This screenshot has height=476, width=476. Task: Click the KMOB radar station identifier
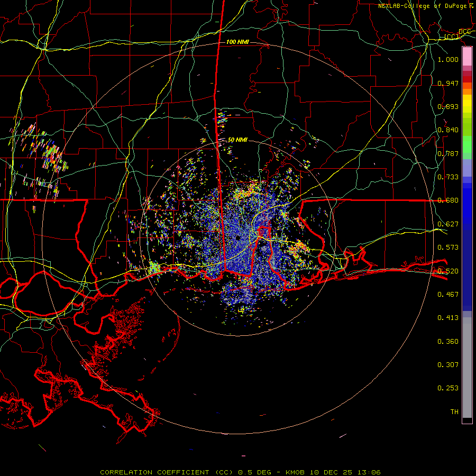pyautogui.click(x=295, y=472)
